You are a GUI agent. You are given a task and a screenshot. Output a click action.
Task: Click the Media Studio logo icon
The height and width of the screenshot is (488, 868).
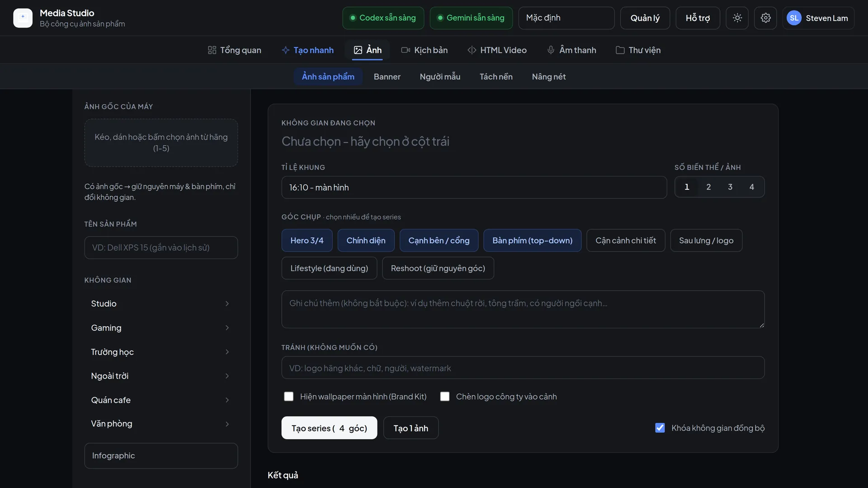[x=23, y=18]
